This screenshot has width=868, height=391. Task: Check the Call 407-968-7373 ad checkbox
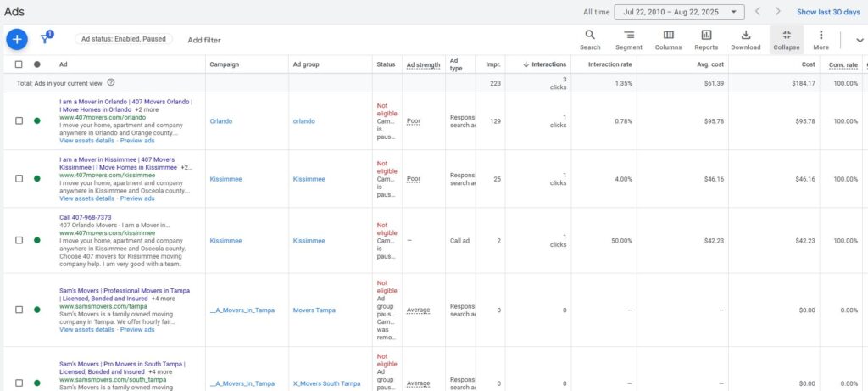(x=19, y=240)
